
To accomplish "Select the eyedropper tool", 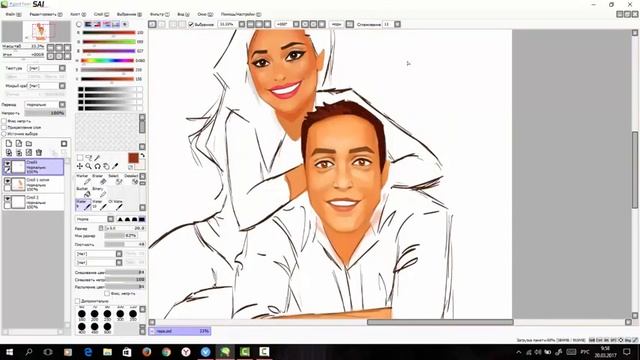I will (115, 166).
